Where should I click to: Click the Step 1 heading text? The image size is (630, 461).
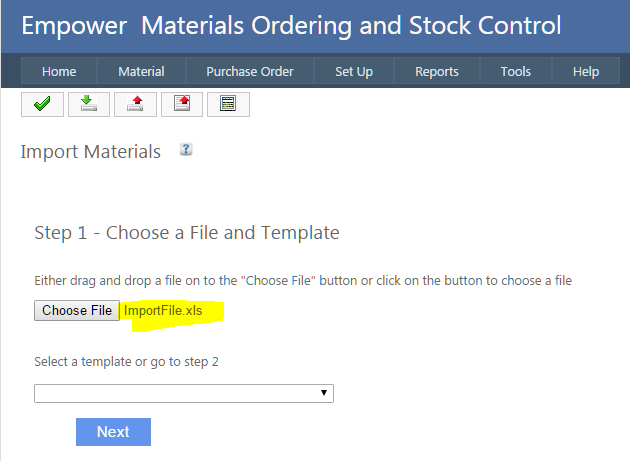(x=187, y=233)
